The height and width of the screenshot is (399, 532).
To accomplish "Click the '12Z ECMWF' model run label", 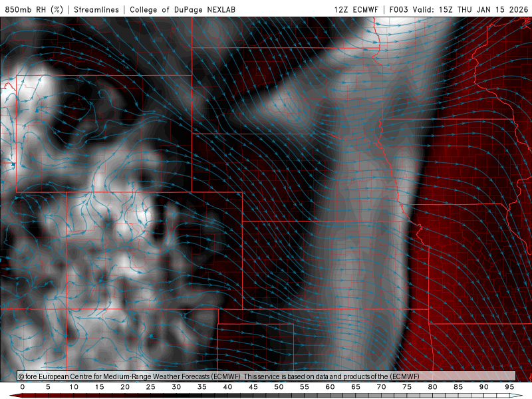I will tap(356, 9).
